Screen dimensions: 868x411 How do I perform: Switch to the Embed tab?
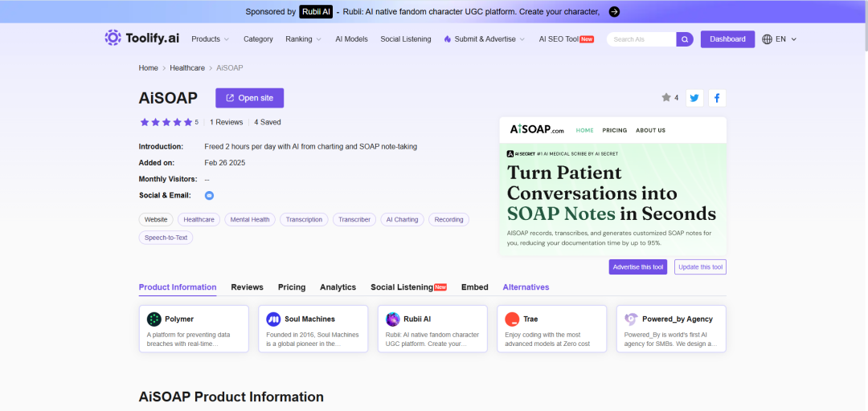click(475, 287)
